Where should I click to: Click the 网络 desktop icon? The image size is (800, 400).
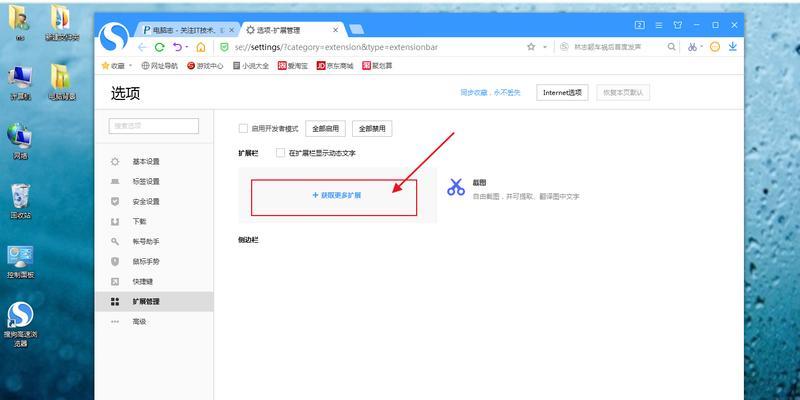(21, 142)
